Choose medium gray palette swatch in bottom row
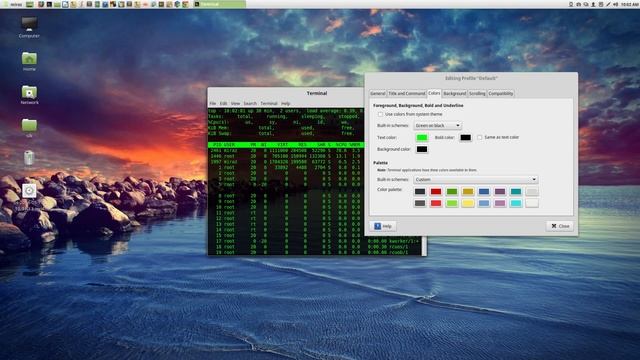Image resolution: width=640 pixels, height=360 pixels. 420,203
